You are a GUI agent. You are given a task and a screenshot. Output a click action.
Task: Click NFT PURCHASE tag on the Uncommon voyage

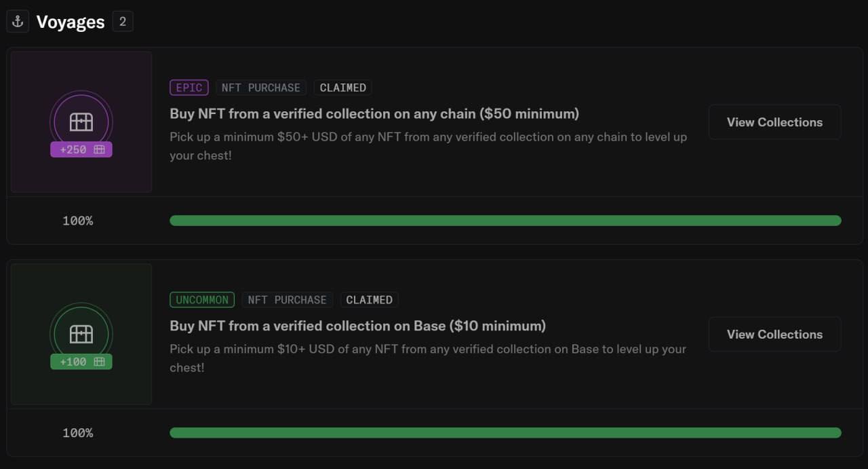point(287,299)
